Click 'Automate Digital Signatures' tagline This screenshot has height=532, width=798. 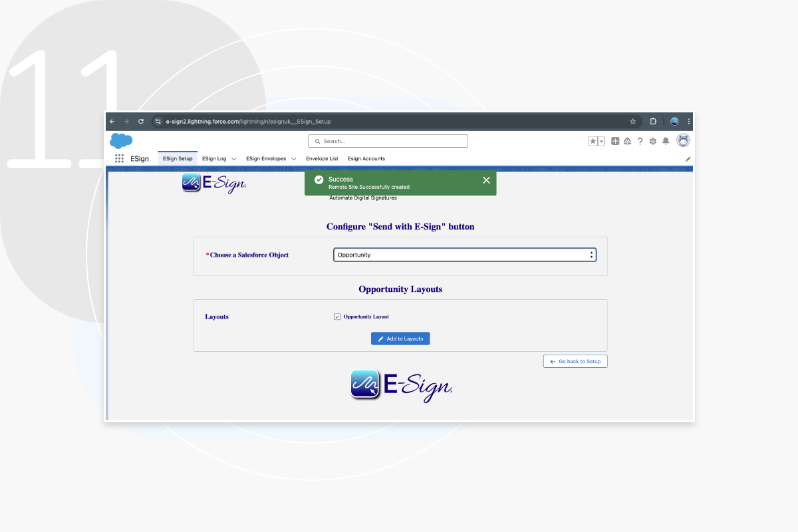pyautogui.click(x=363, y=198)
